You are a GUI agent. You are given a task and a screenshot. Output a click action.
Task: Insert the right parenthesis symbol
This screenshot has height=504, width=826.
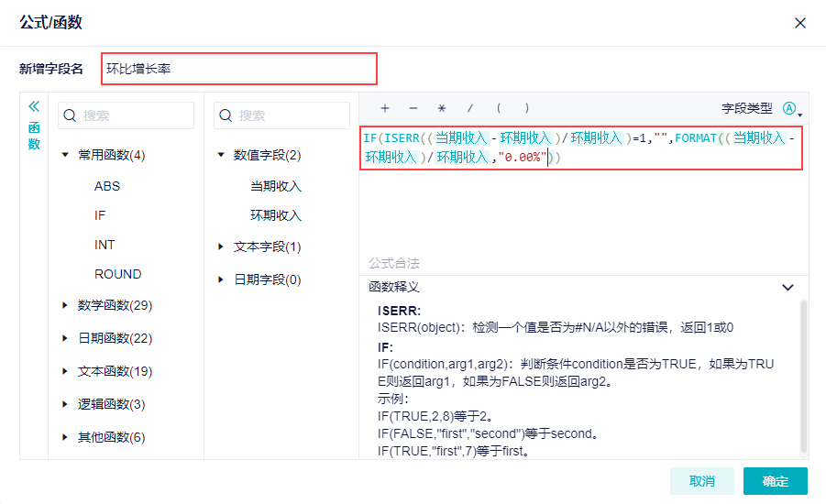(527, 108)
